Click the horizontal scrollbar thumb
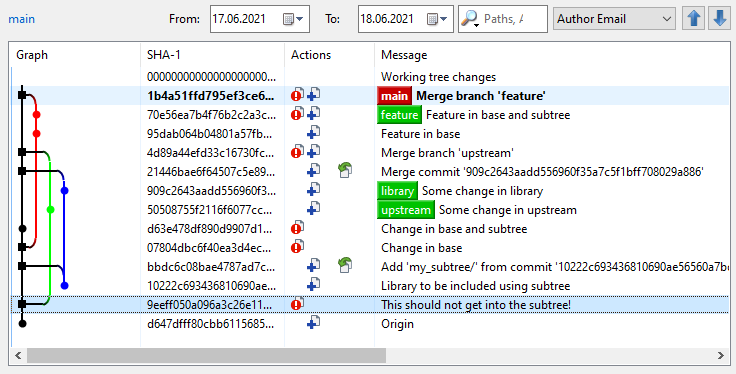The height and width of the screenshot is (374, 736). [x=206, y=356]
